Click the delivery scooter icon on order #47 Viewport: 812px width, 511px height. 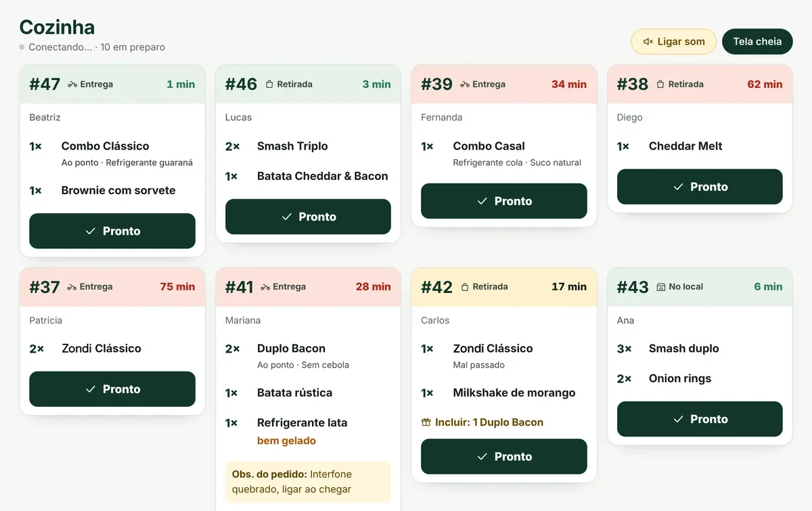tap(72, 85)
